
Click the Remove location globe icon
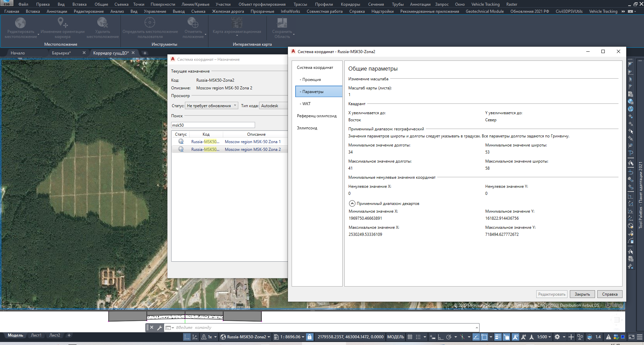click(x=102, y=23)
